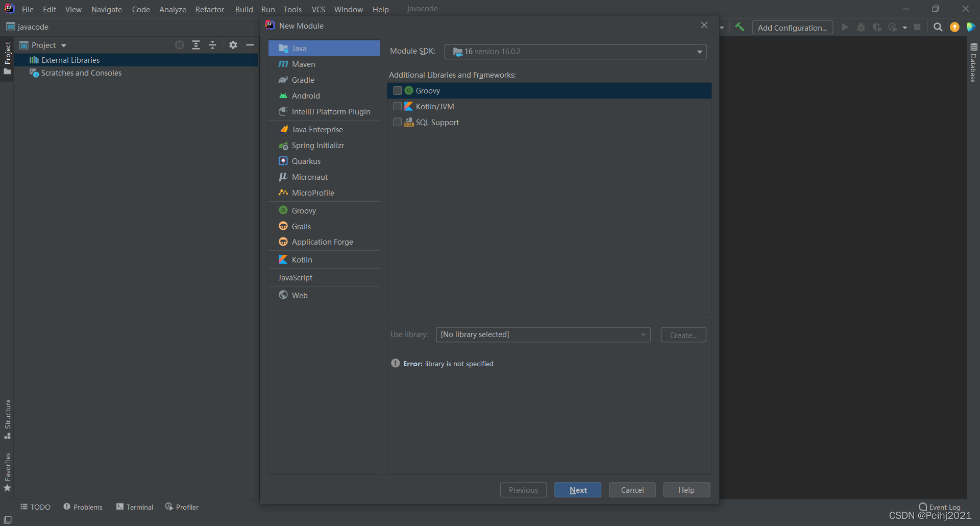980x526 pixels.
Task: Click select opened file target icon
Action: click(179, 45)
